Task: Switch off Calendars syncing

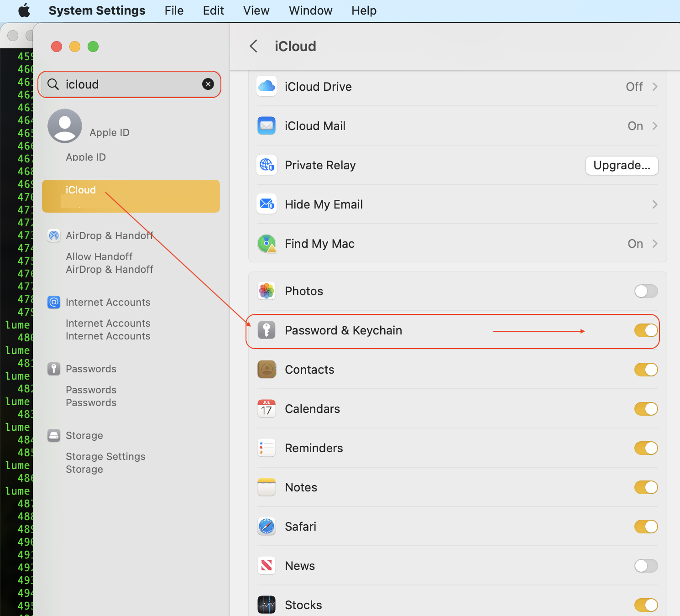Action: pos(646,409)
